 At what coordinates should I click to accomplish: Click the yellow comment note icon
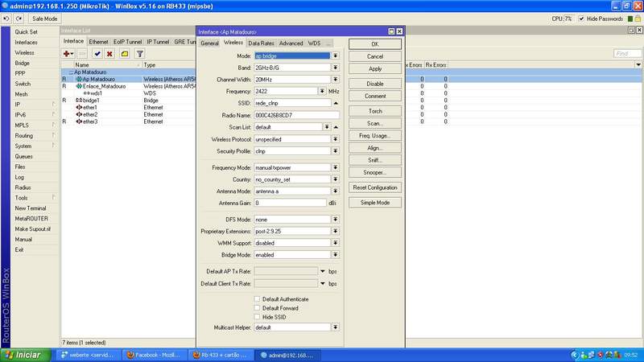click(x=125, y=54)
